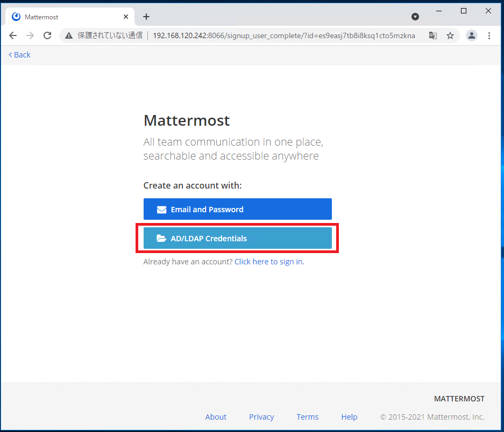The image size is (504, 432).
Task: Go back with browser back arrow
Action: click(13, 35)
